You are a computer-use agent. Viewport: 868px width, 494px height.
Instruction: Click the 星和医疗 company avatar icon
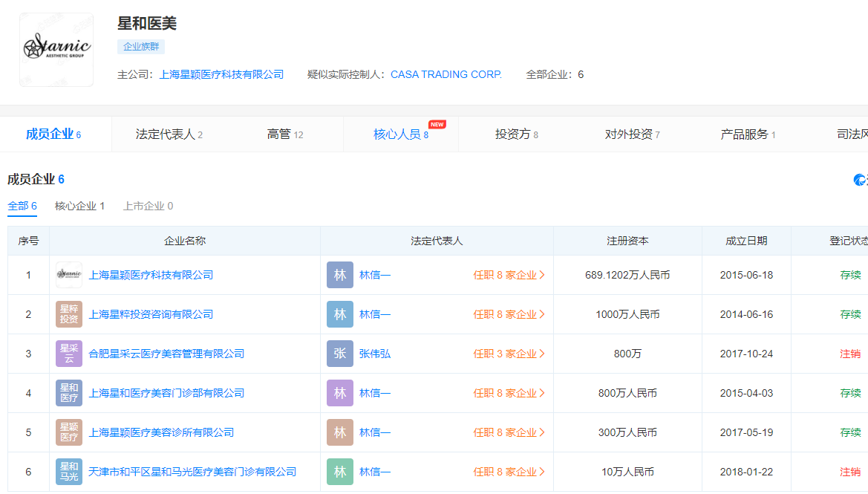pyautogui.click(x=69, y=393)
